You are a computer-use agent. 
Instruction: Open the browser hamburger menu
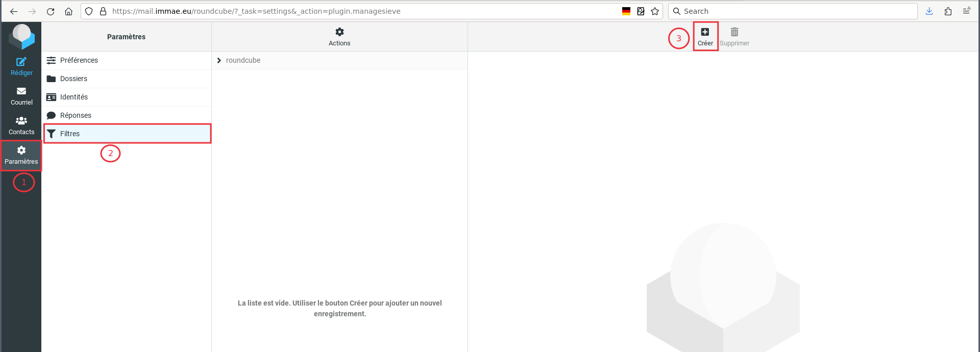point(966,11)
